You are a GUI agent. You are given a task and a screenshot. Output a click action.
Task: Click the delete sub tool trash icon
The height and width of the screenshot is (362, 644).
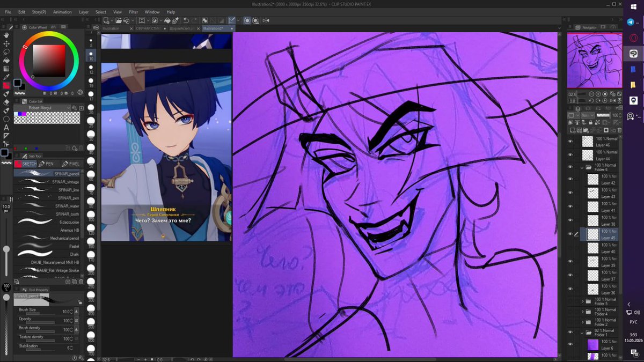81,282
